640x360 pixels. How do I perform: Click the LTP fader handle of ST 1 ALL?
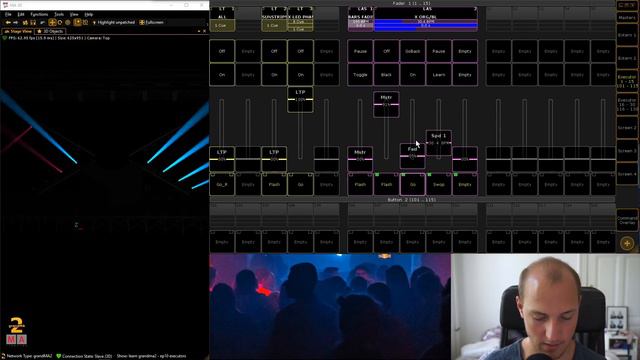pos(222,159)
